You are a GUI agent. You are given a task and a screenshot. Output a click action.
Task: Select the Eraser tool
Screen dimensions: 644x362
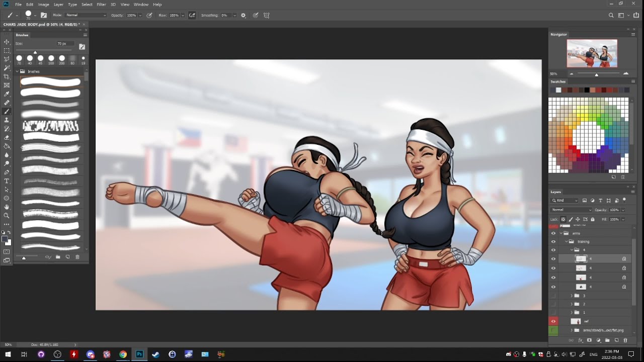pos(7,137)
